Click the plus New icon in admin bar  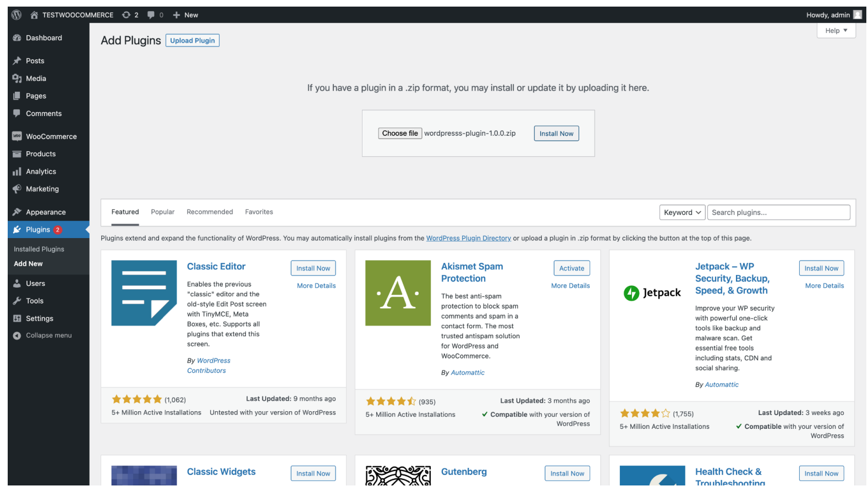pyautogui.click(x=177, y=15)
